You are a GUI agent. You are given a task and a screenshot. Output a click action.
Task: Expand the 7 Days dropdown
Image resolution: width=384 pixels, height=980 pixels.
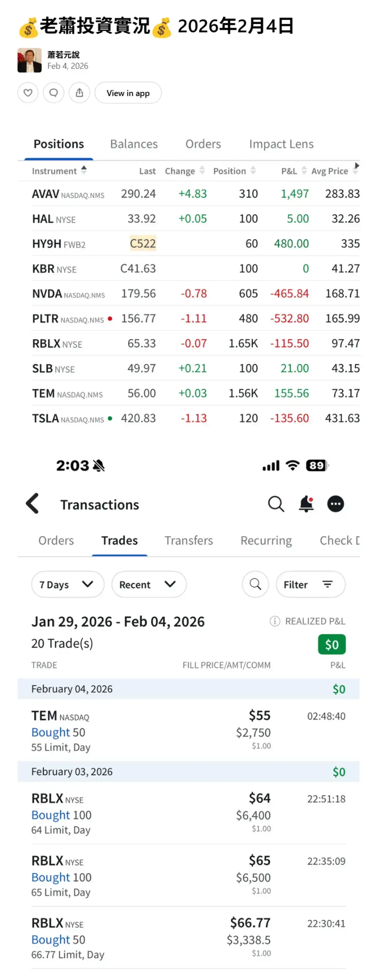(67, 584)
